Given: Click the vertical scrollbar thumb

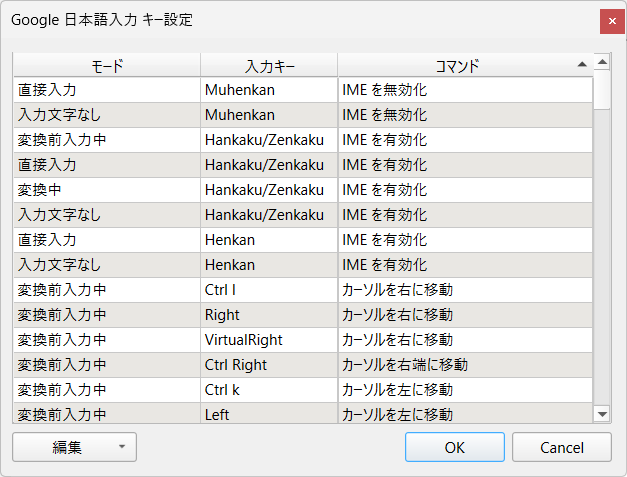Looking at the screenshot, I should pos(602,90).
